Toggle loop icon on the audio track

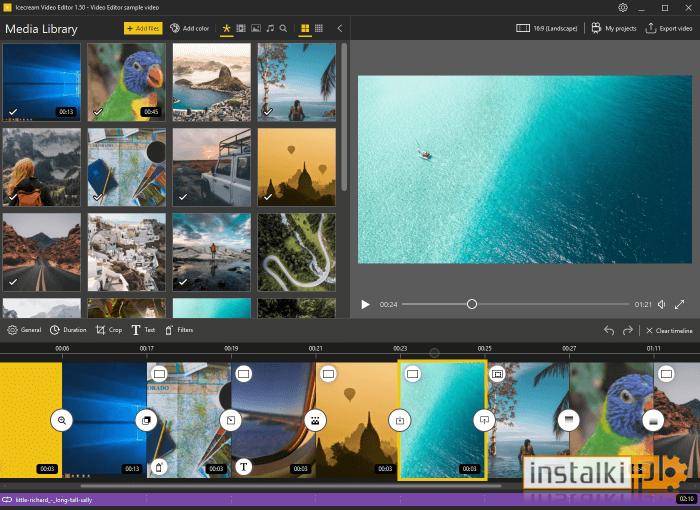[7, 500]
